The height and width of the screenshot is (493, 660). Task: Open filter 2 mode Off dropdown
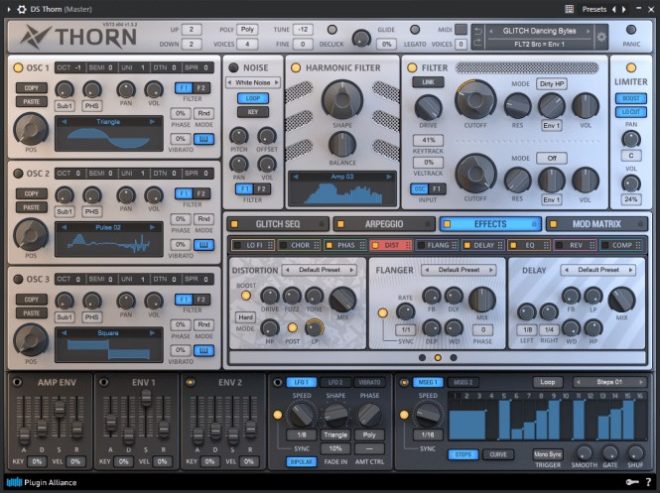point(551,158)
